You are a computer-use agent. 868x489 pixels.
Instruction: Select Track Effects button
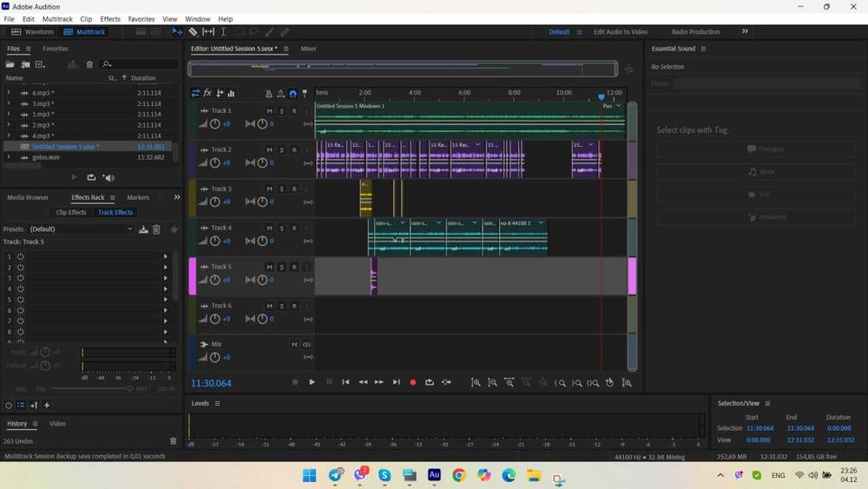point(115,212)
